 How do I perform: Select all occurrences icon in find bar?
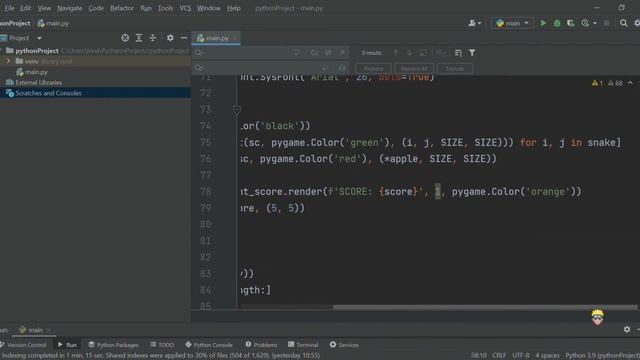(x=440, y=53)
